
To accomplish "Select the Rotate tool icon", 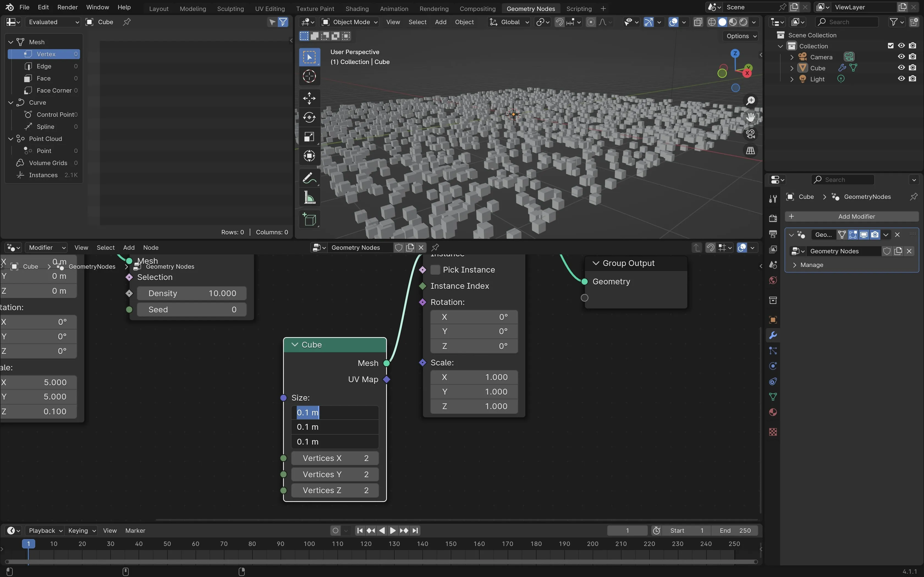I will coord(309,117).
